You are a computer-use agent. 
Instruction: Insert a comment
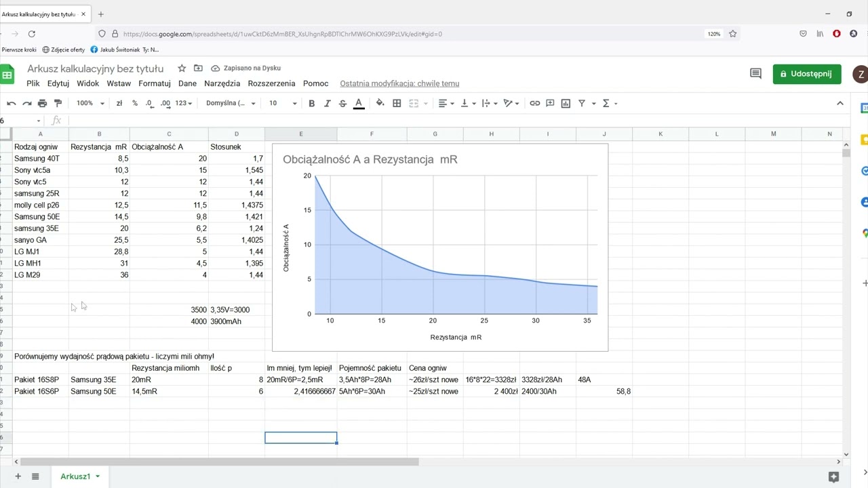(550, 103)
